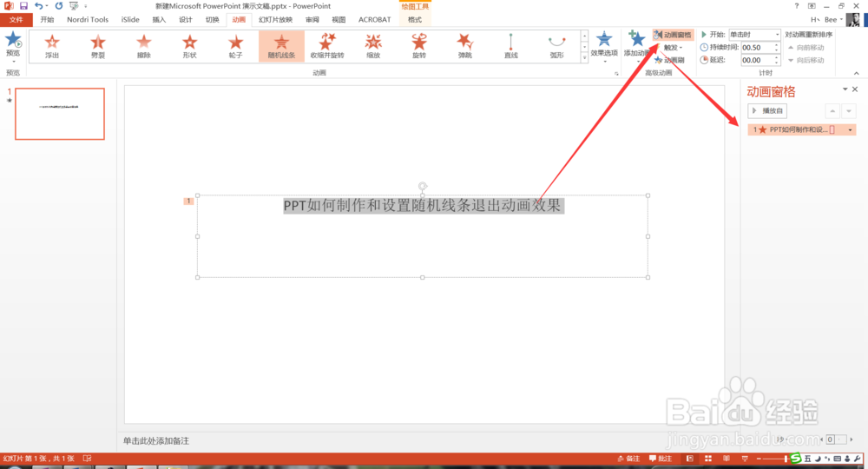
Task: Adjust the zoom slider handle
Action: [786, 459]
